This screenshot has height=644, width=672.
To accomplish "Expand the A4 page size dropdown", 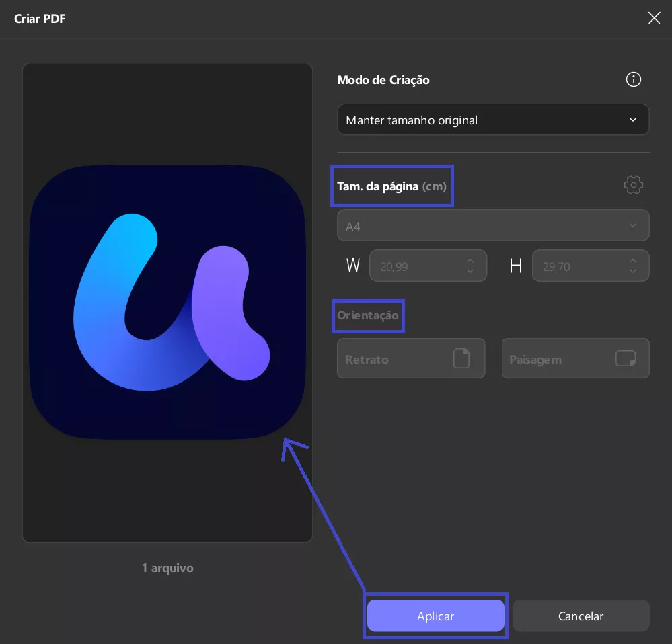I will (493, 226).
